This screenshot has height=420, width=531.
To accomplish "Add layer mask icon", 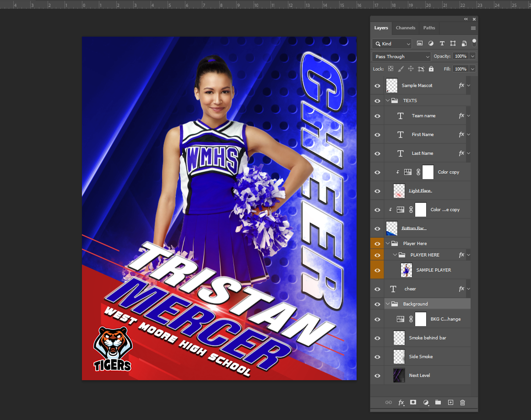I will pyautogui.click(x=413, y=403).
